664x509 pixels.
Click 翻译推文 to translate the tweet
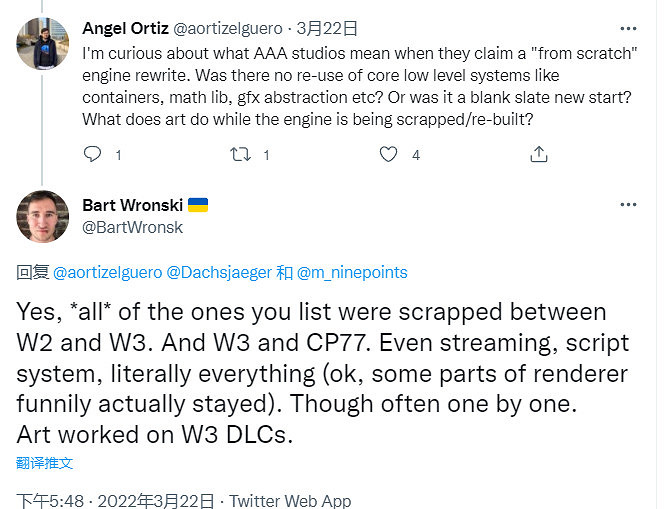pos(45,463)
